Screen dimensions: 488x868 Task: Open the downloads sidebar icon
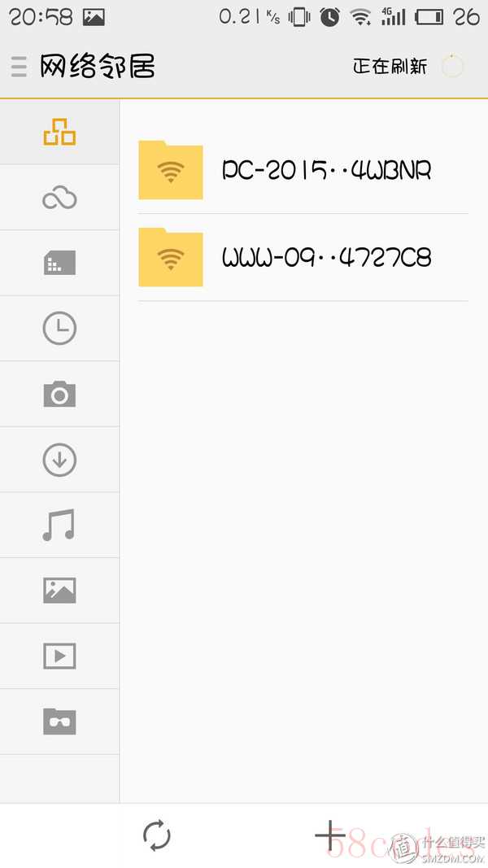(x=59, y=460)
